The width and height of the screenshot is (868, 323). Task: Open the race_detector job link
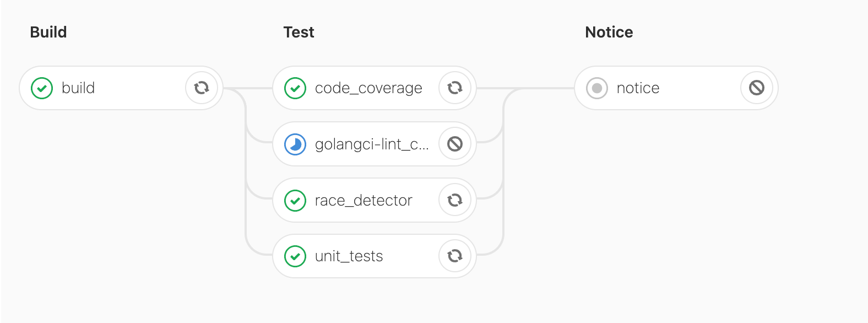pos(364,200)
